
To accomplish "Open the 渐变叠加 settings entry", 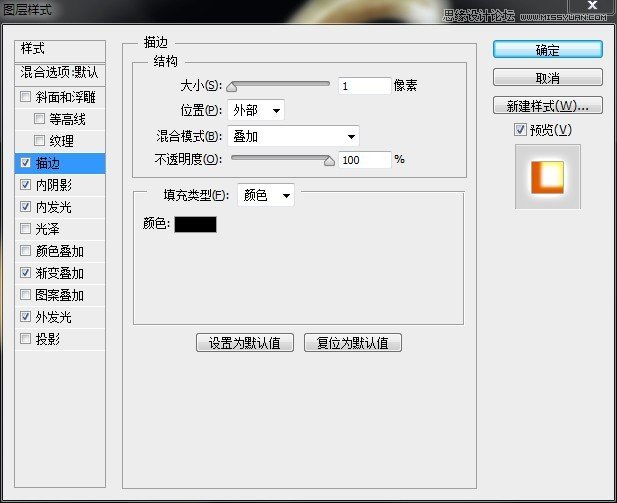I will (x=59, y=273).
